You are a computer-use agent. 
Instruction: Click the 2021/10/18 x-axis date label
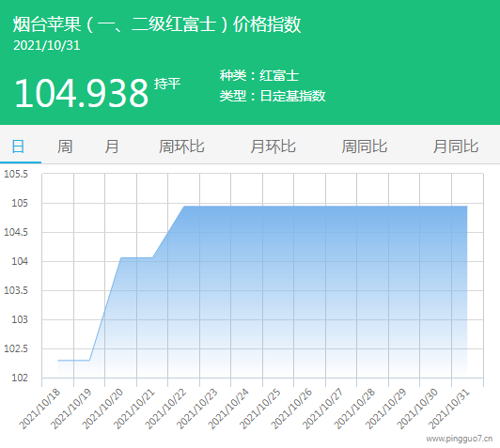[40, 409]
